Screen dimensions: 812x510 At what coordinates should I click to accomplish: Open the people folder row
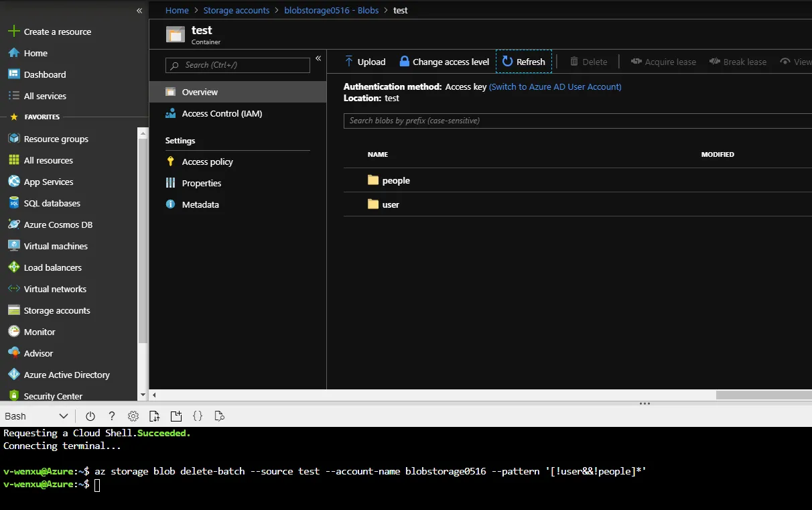click(x=578, y=180)
